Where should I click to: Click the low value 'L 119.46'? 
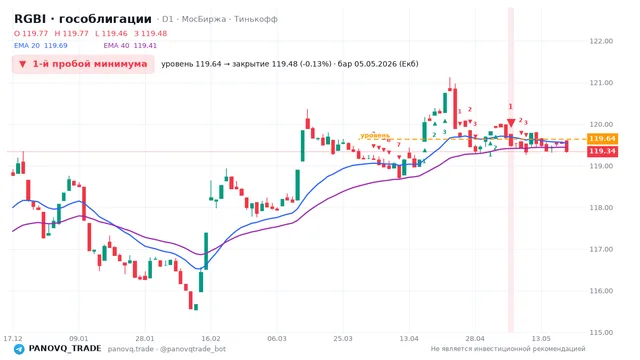(x=111, y=33)
